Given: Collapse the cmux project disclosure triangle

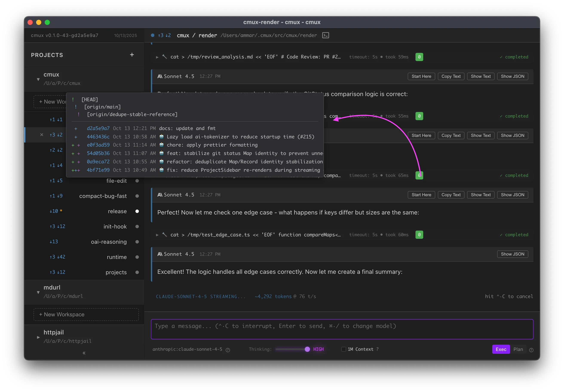Looking at the screenshot, I should (38, 79).
